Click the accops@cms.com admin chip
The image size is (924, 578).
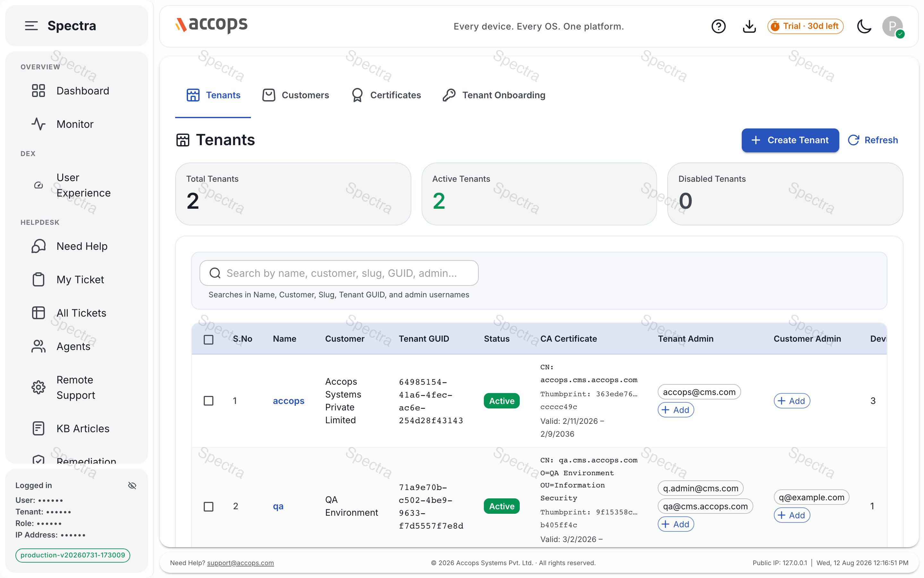pyautogui.click(x=699, y=392)
